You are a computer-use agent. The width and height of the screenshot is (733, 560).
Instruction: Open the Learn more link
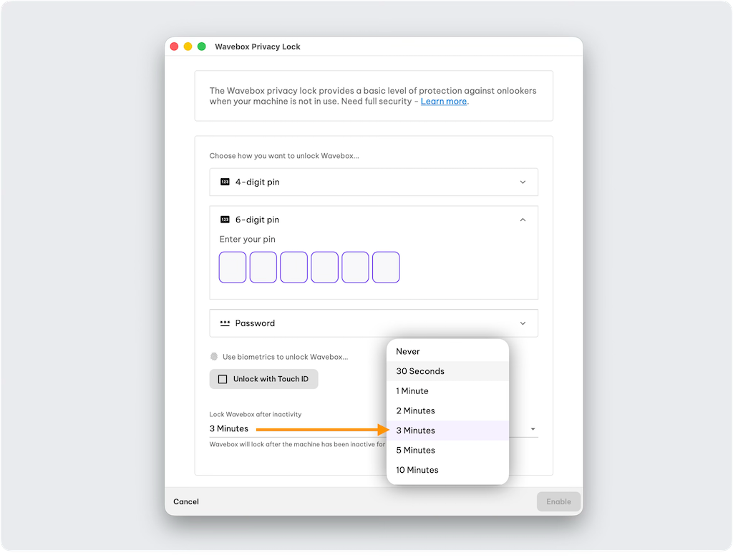tap(443, 102)
